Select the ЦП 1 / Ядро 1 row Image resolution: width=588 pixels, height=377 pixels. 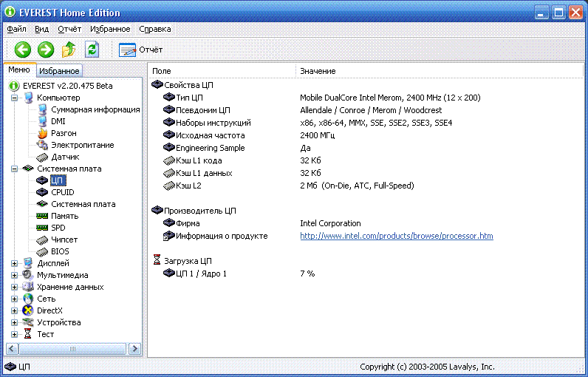coord(366,274)
